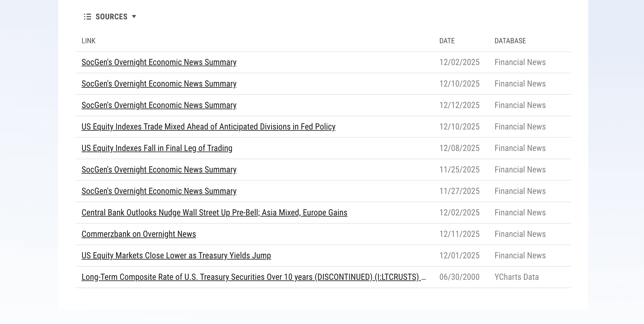This screenshot has height=324, width=644.
Task: Select the 06/30/2000 date cell
Action: point(459,277)
